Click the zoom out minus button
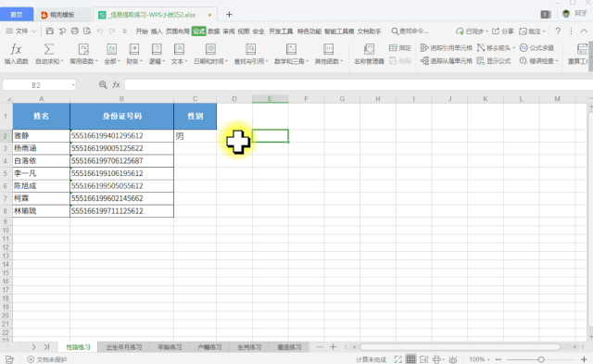This screenshot has width=593, height=364. [498, 359]
